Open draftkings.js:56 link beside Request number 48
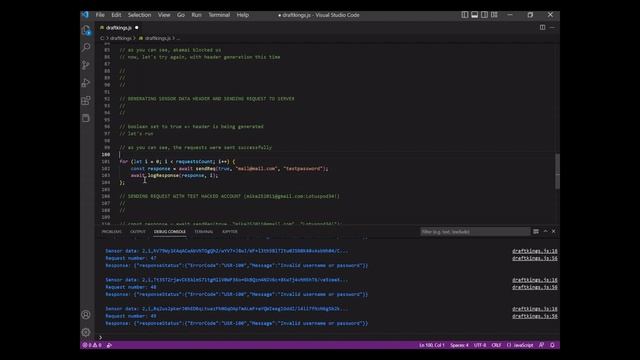Screen dimensions: 640x360 535,287
